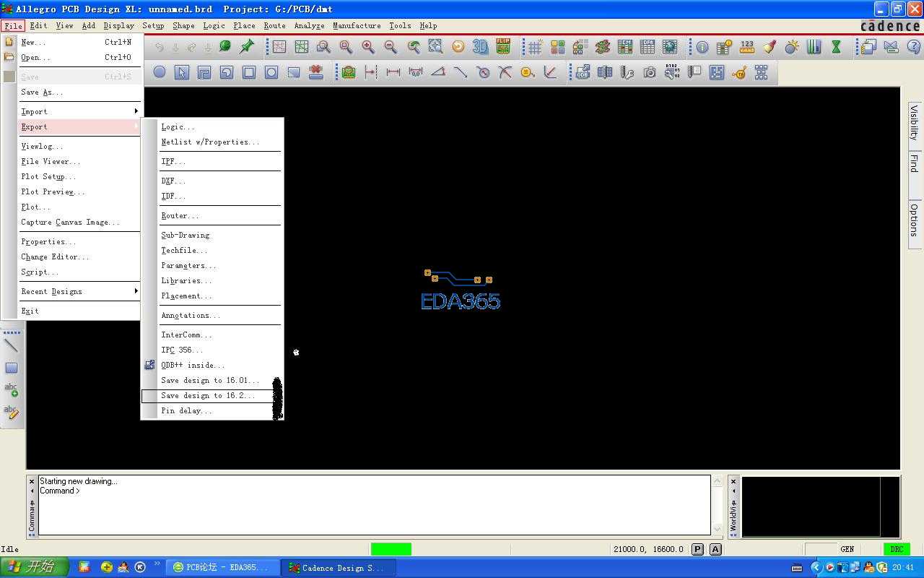Select the edit text (abc pencil) tool

click(x=12, y=412)
